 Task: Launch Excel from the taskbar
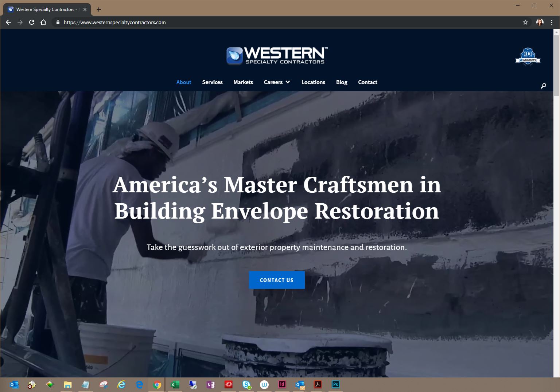[x=175, y=384]
